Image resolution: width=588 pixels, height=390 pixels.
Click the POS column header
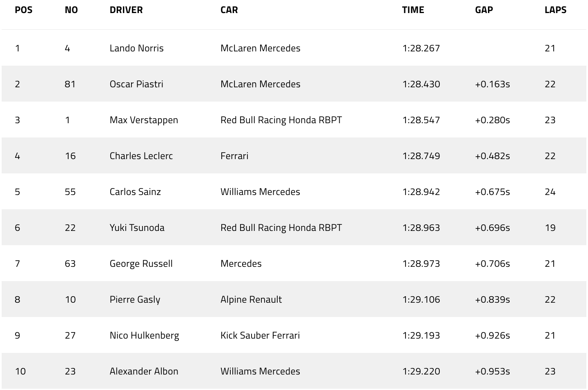[x=24, y=10]
